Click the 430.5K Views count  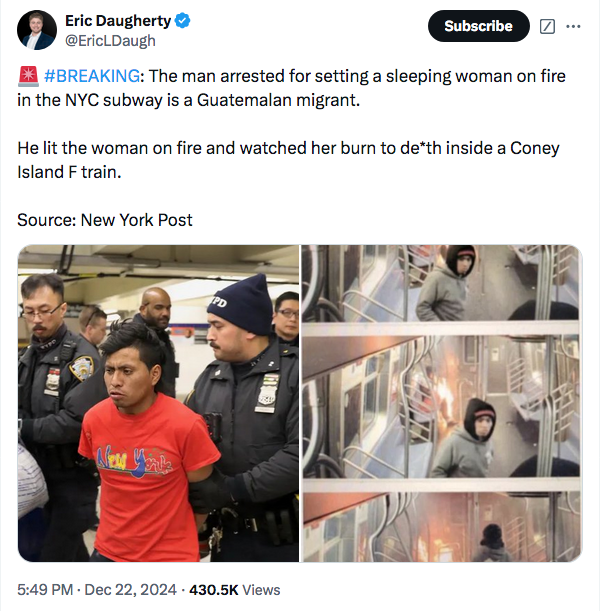pos(235,590)
